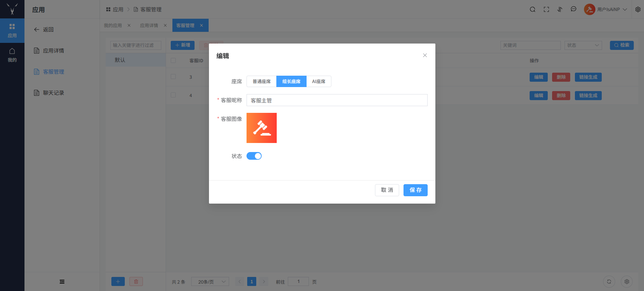The width and height of the screenshot is (644, 291).
Task: Choose the AI座席 seat option
Action: pos(319,81)
